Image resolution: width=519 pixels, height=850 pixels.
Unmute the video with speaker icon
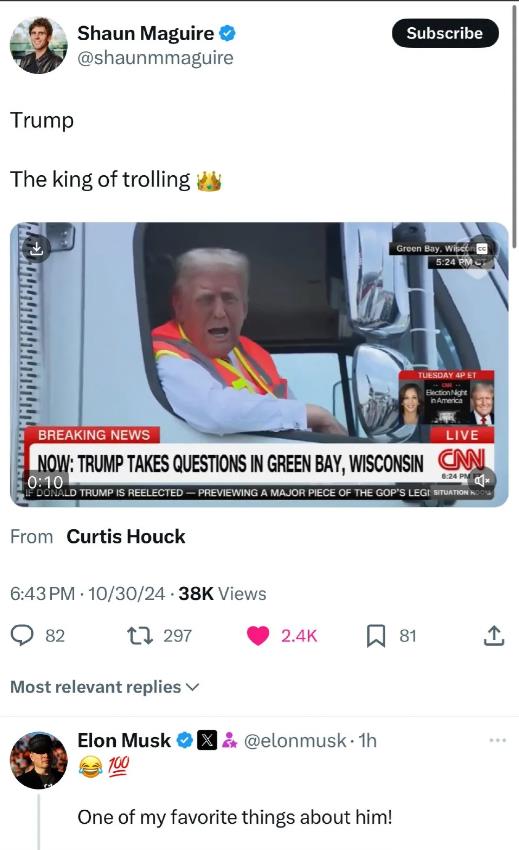pos(482,480)
